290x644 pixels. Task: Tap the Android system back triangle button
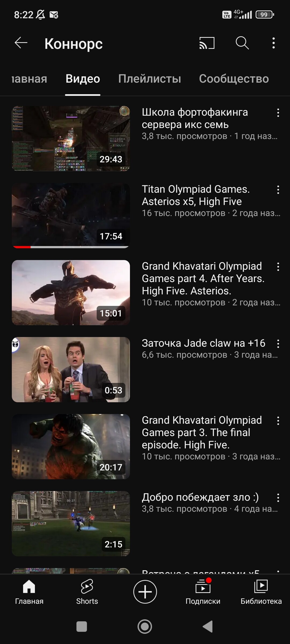tap(207, 627)
